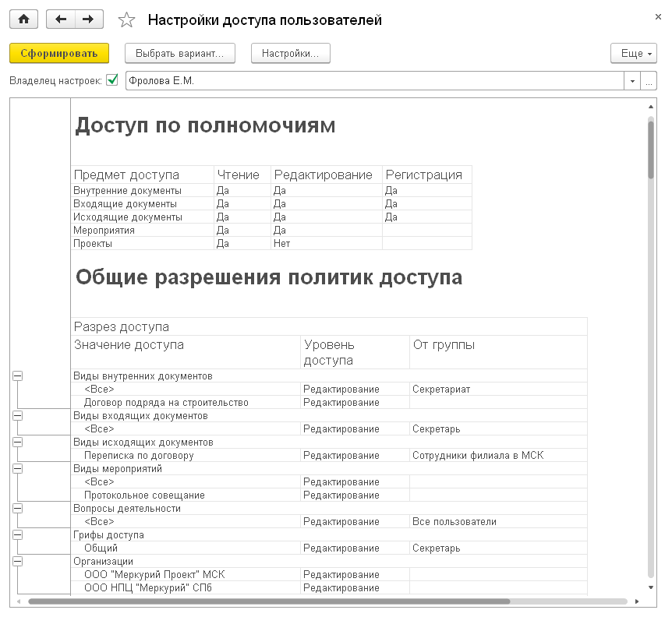The width and height of the screenshot is (672, 617).
Task: Open Настройки... report settings
Action: click(x=291, y=54)
